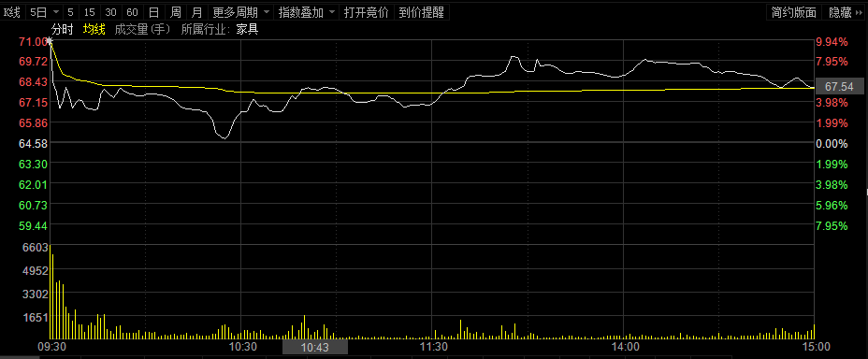Click the 所属行业: label
Image resolution: width=868 pixels, height=359 pixels.
coord(206,30)
